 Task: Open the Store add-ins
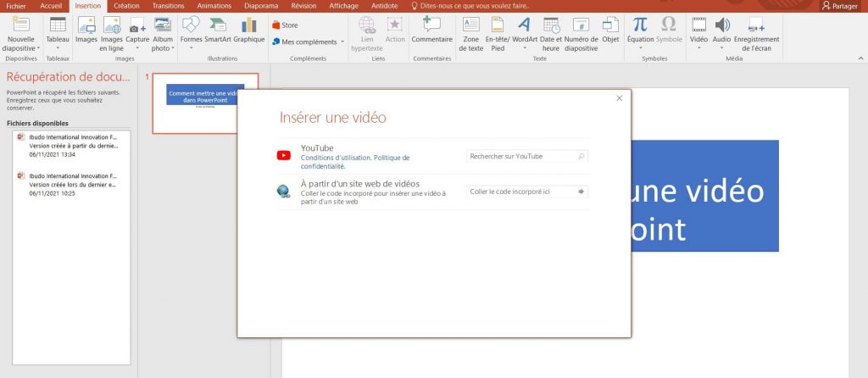tap(285, 25)
